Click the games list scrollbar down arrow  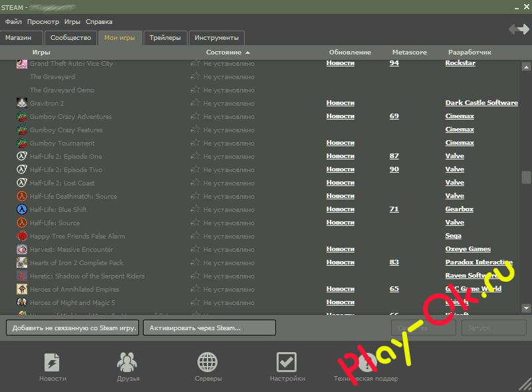click(x=526, y=308)
